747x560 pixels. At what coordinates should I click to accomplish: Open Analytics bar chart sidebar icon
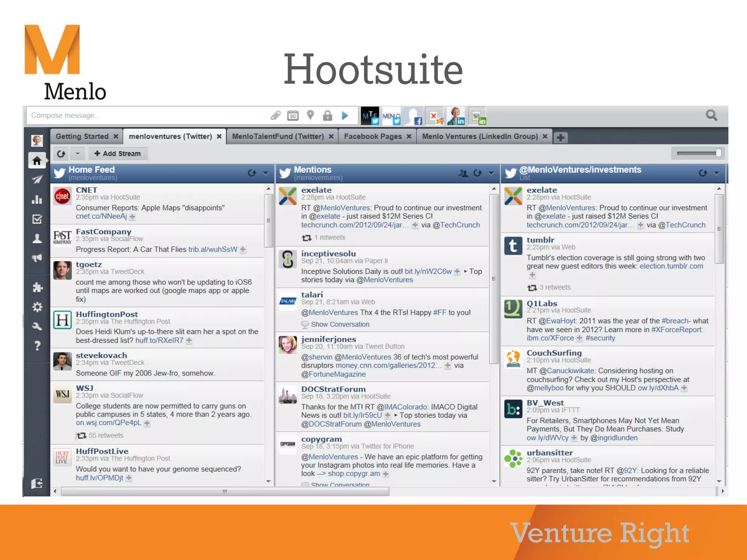pyautogui.click(x=37, y=199)
